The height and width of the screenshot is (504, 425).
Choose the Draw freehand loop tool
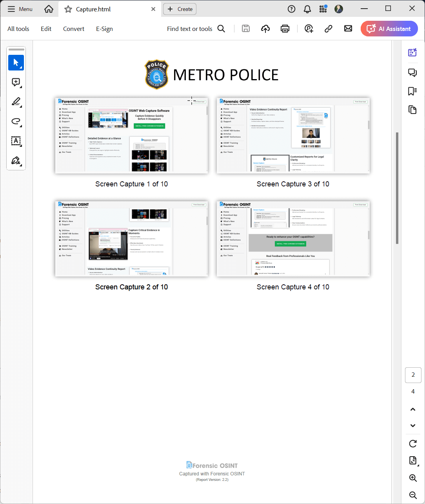click(16, 121)
